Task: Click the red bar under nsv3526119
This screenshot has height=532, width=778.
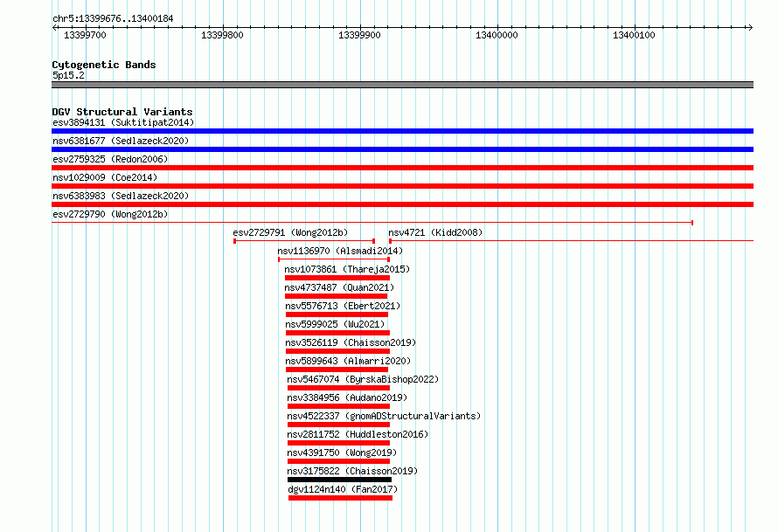Action: (338, 351)
